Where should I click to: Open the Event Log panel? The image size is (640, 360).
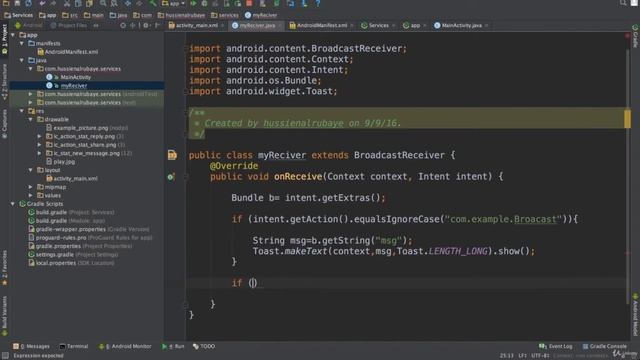pyautogui.click(x=556, y=347)
